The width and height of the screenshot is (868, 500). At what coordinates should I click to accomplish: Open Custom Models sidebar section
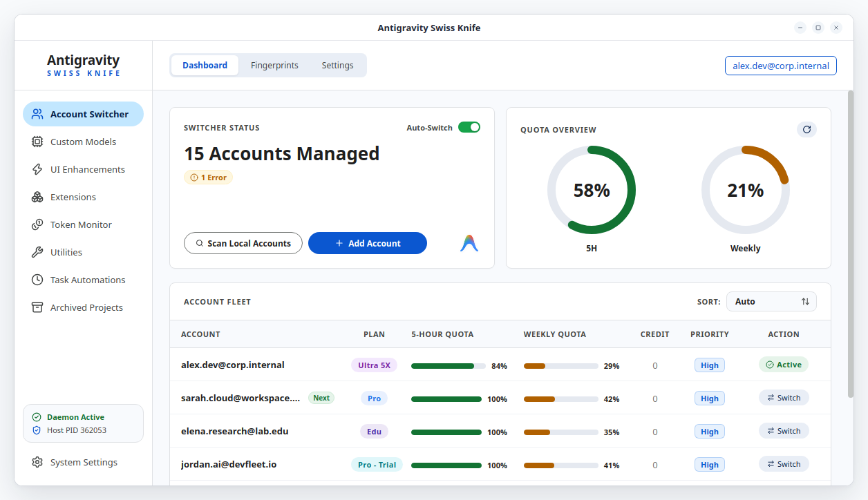(x=83, y=142)
